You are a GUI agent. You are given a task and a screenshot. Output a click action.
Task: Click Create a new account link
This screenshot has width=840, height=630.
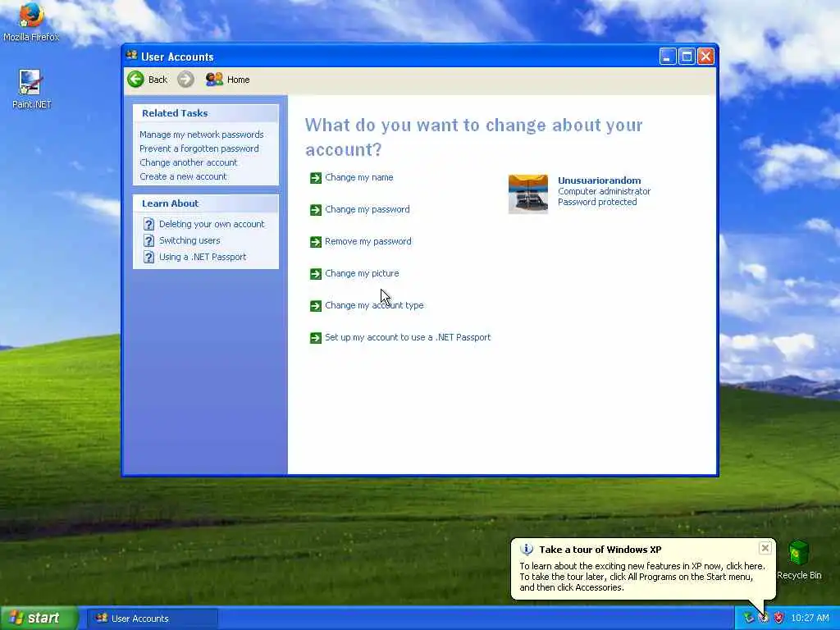coord(183,176)
